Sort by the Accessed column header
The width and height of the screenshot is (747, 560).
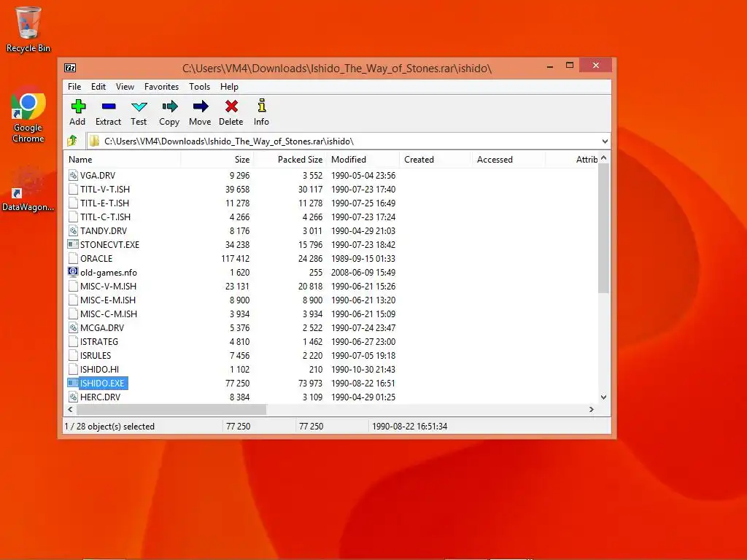508,160
